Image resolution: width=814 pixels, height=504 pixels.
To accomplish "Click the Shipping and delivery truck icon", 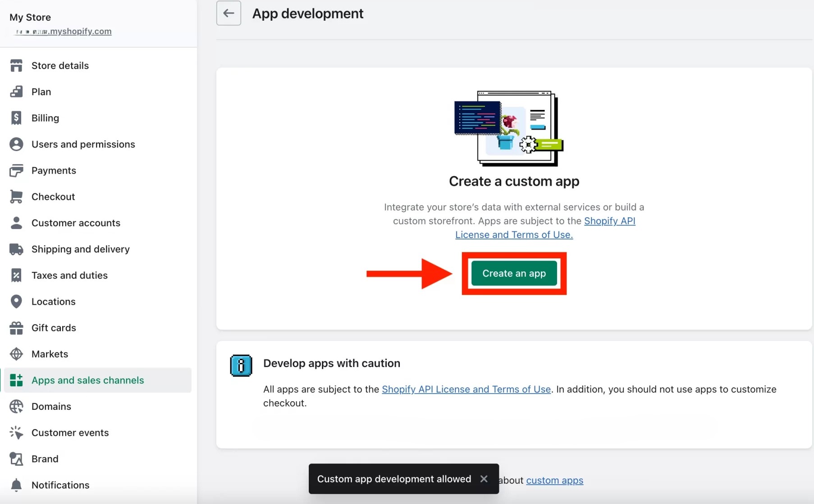I will tap(16, 249).
